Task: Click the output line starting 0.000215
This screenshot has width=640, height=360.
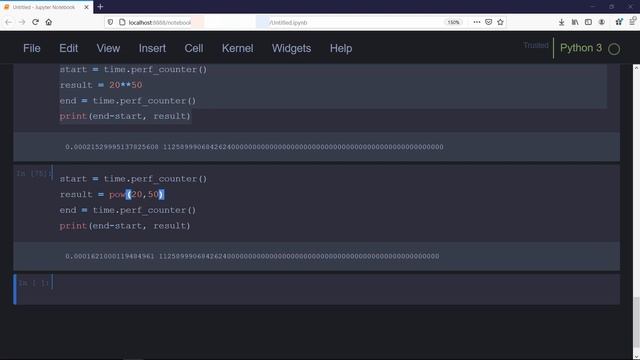Action: point(254,147)
